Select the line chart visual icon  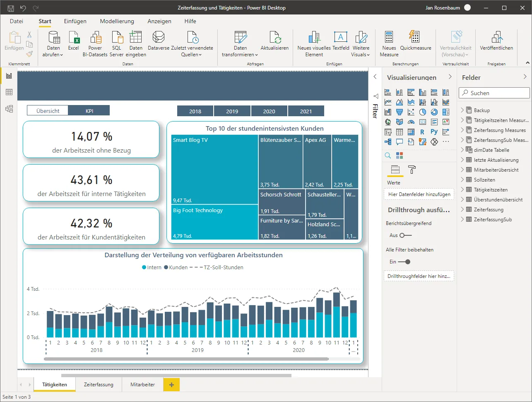[388, 102]
